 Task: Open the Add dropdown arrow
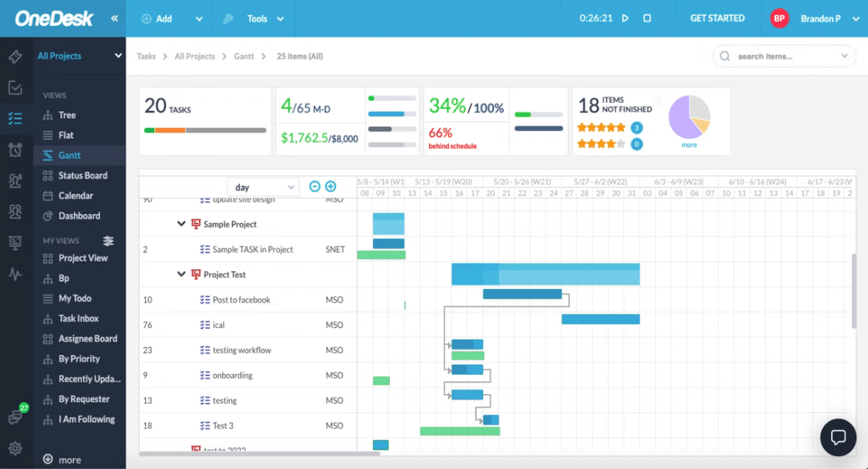[x=199, y=19]
